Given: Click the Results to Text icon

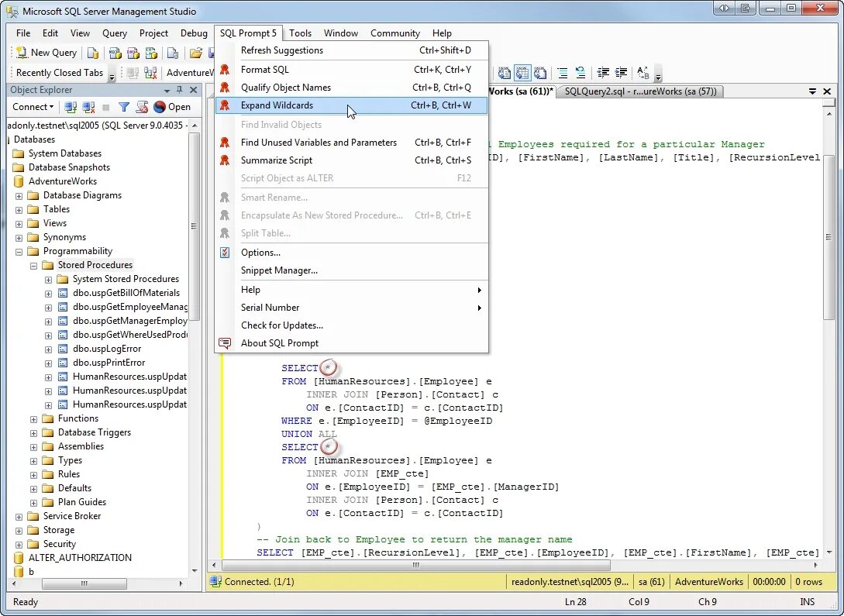Looking at the screenshot, I should [505, 73].
